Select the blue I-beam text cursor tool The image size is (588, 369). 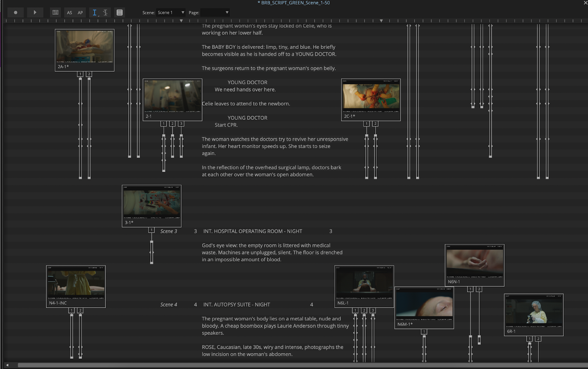click(x=94, y=12)
